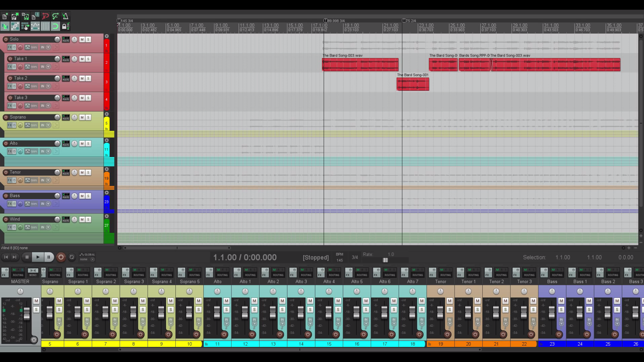Viewport: 644px width, 362px height.
Task: Arm the Alto track for recording
Action: (x=6, y=143)
